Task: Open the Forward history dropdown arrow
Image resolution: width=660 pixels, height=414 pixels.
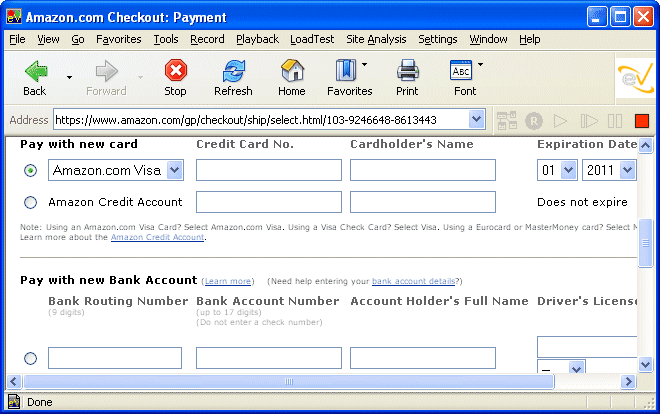Action: tap(140, 77)
